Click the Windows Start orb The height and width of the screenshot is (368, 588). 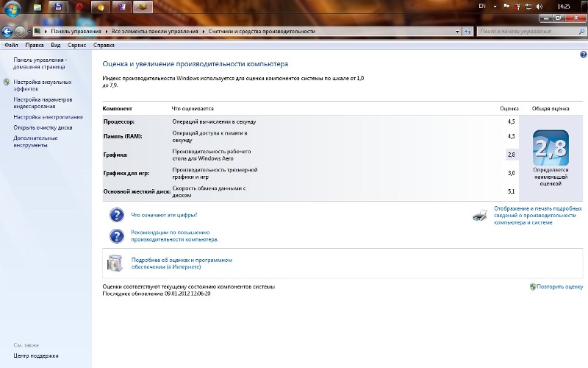click(12, 8)
